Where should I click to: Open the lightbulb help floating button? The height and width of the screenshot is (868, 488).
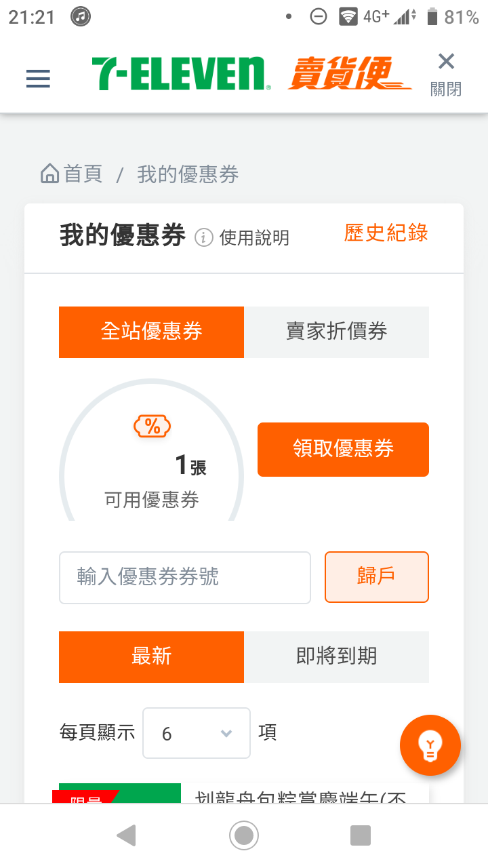pos(430,745)
